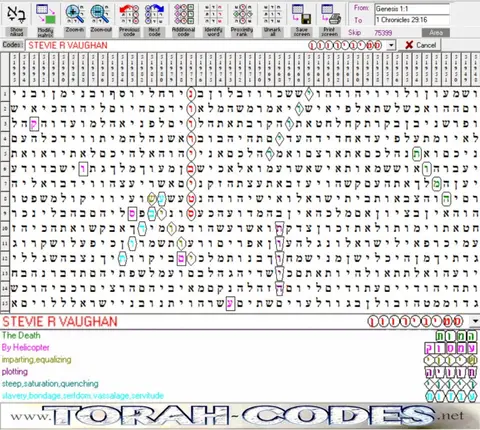Viewport: 480px width, 430px height.
Task: Select 'steep,saturation,quenching' legend entry
Action: 50,384
